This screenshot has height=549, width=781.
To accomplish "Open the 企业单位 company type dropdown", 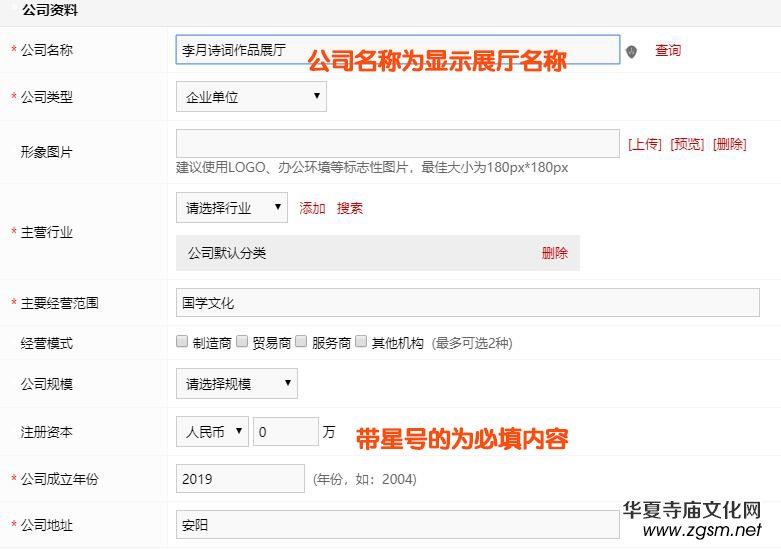I will pyautogui.click(x=251, y=97).
